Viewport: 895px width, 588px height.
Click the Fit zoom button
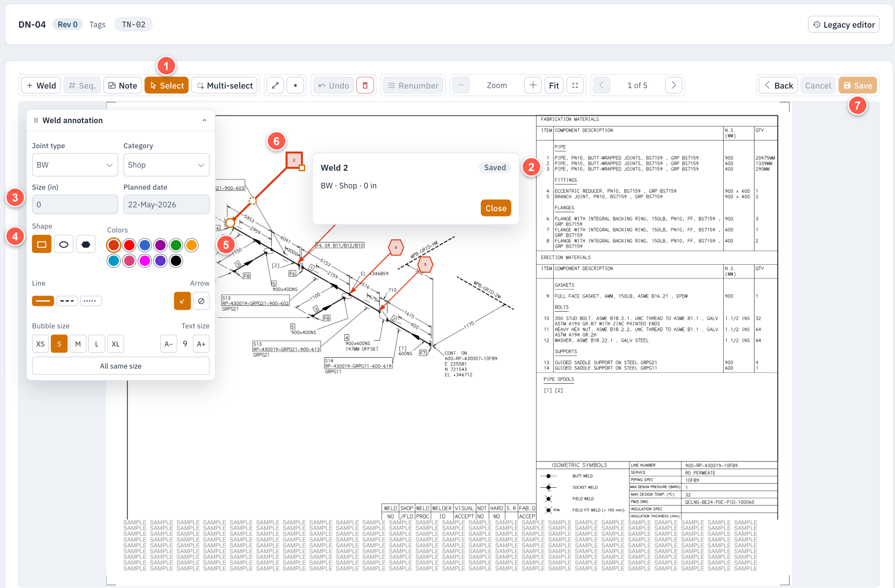[554, 86]
